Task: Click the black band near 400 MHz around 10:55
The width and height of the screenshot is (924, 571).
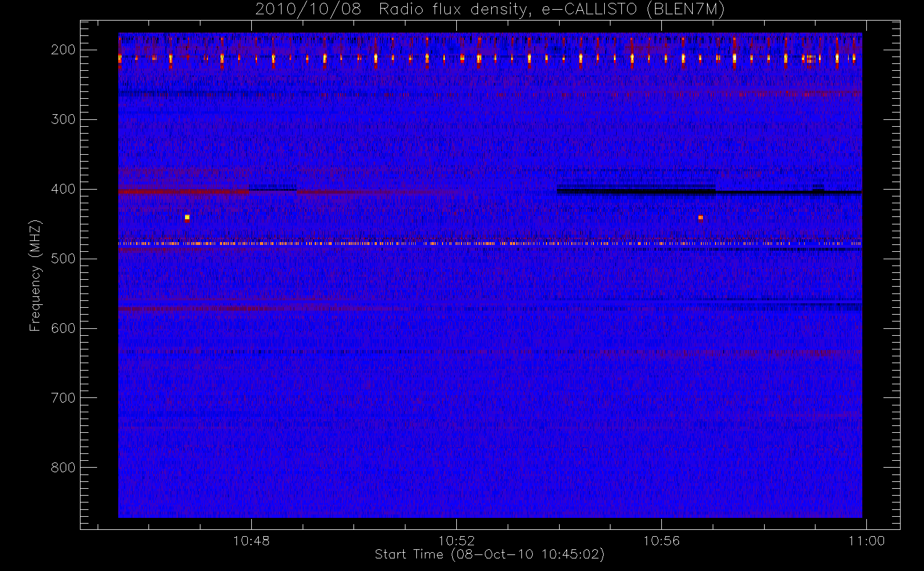Action: (x=636, y=191)
